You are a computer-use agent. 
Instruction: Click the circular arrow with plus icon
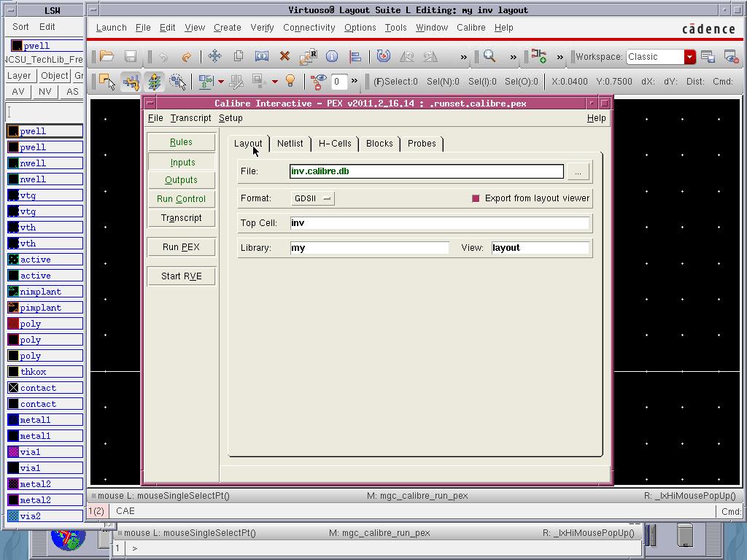383,56
